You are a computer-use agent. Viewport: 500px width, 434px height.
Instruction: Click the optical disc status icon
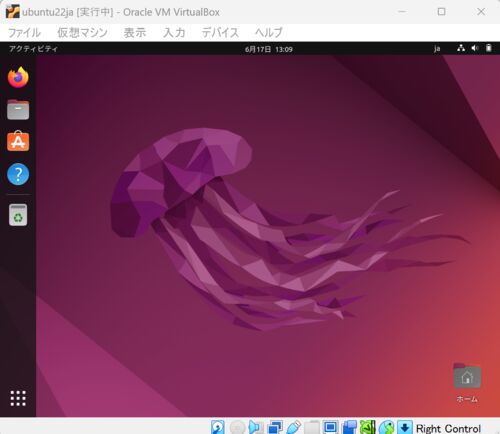237,427
